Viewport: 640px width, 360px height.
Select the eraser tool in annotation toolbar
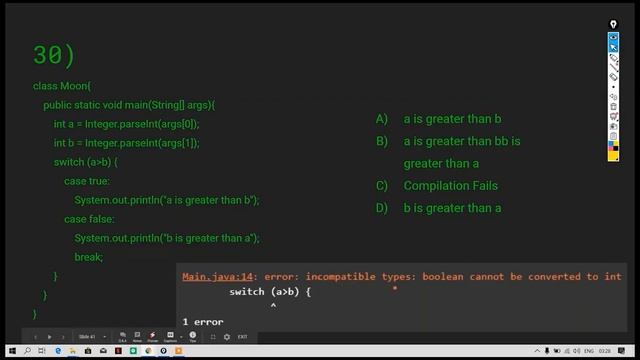click(x=613, y=77)
